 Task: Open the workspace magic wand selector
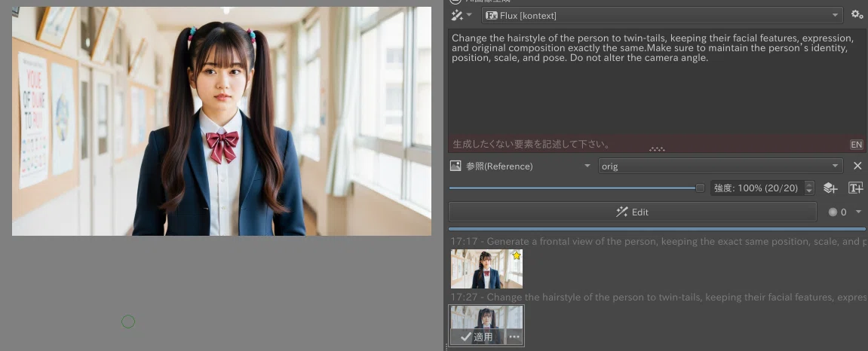click(x=461, y=16)
